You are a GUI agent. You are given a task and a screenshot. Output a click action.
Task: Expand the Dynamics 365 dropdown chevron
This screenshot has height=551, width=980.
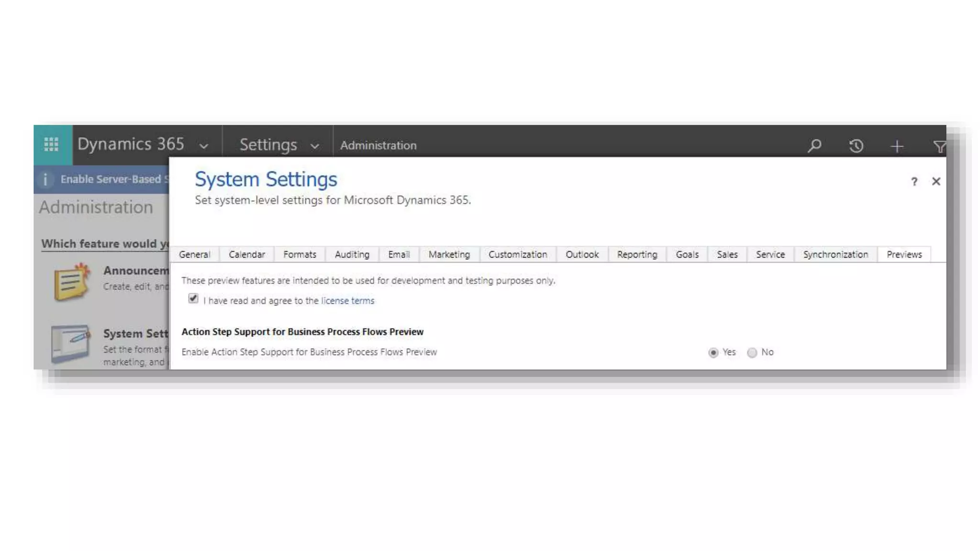204,146
